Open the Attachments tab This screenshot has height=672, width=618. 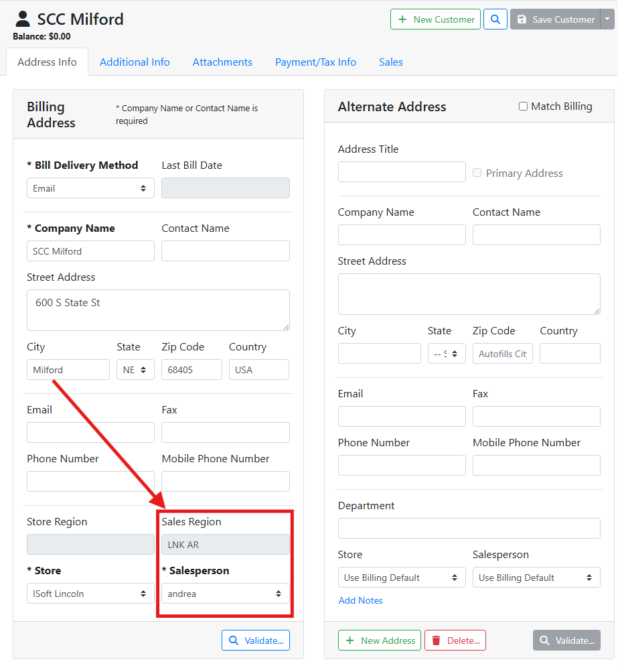[x=222, y=62]
